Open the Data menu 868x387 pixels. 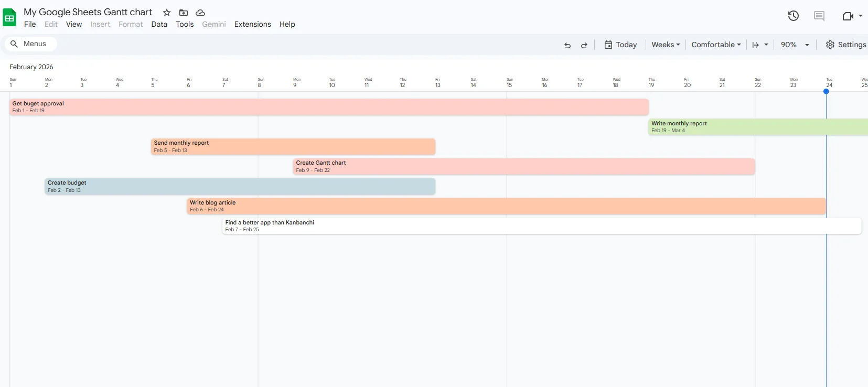159,24
